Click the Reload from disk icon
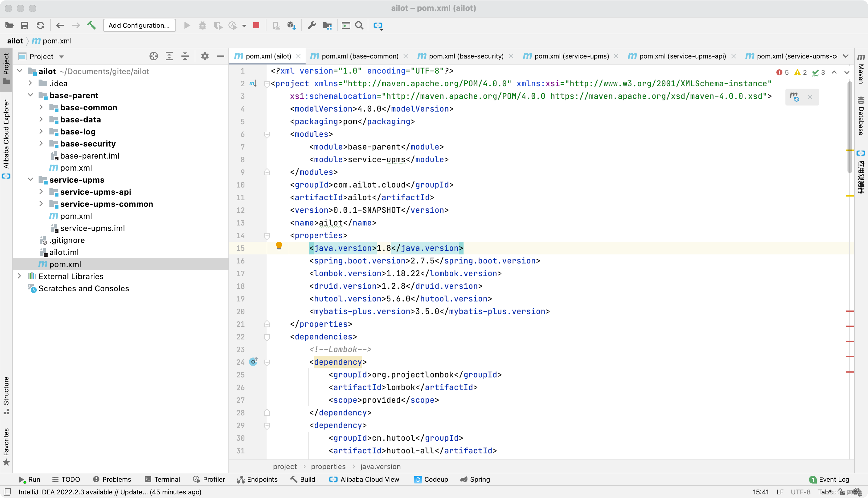The width and height of the screenshot is (868, 498). pyautogui.click(x=40, y=25)
